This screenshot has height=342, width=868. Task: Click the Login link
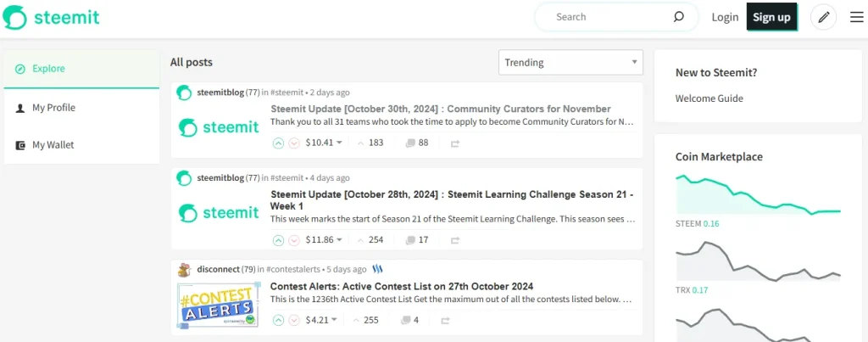[726, 17]
